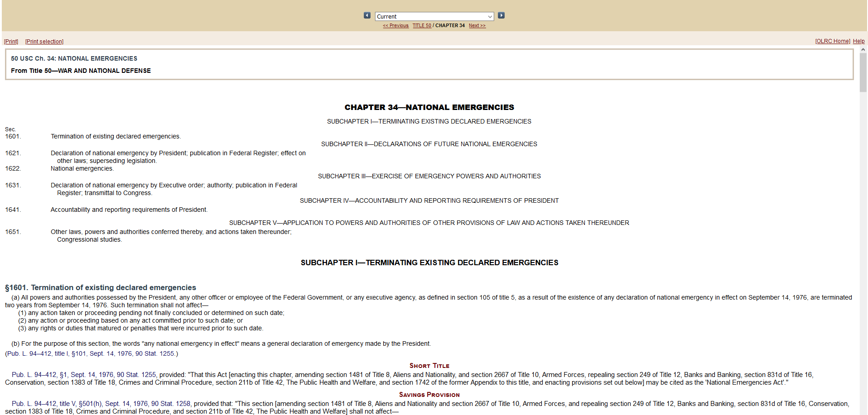
Task: Click section number 1641. in contents
Action: pyautogui.click(x=13, y=210)
